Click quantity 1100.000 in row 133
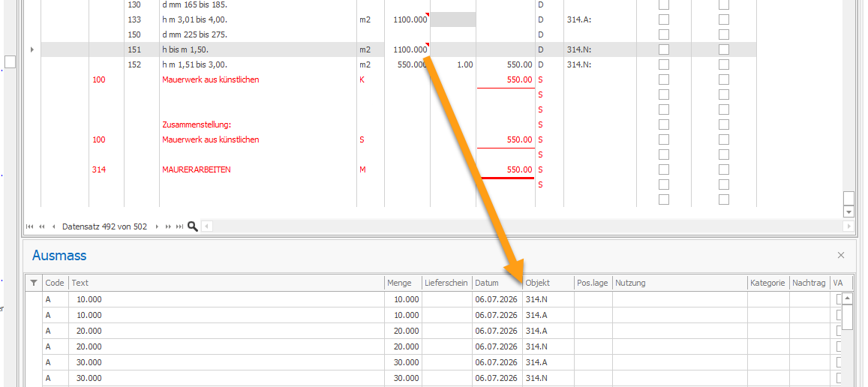The height and width of the screenshot is (387, 868). click(410, 19)
